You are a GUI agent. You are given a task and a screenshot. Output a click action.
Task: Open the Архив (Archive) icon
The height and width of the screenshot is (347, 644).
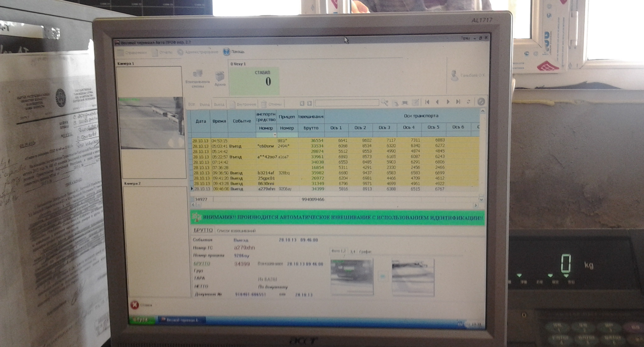tap(219, 77)
